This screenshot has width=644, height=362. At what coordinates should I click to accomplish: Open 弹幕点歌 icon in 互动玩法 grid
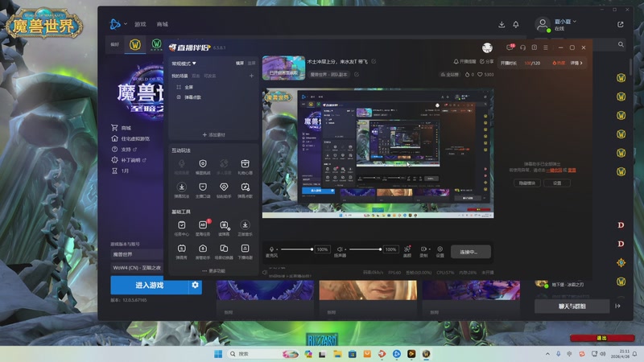pyautogui.click(x=245, y=187)
